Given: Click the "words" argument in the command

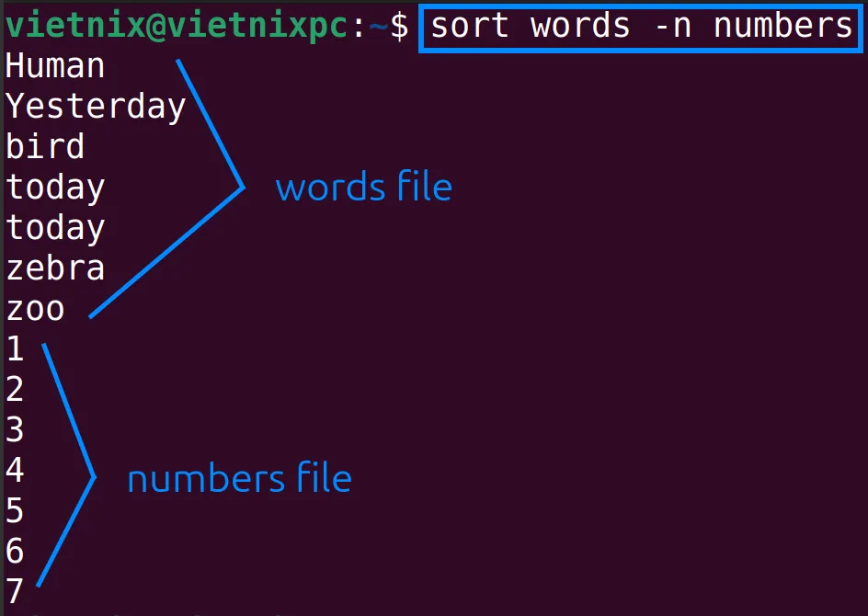Looking at the screenshot, I should 580,26.
